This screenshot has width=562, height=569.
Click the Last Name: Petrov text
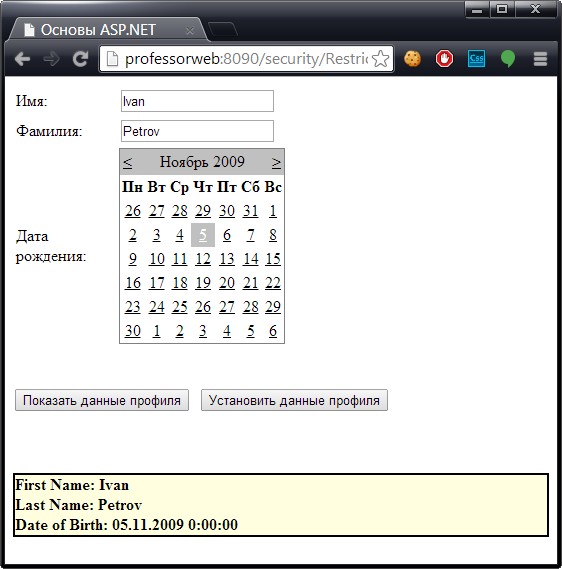coord(78,505)
